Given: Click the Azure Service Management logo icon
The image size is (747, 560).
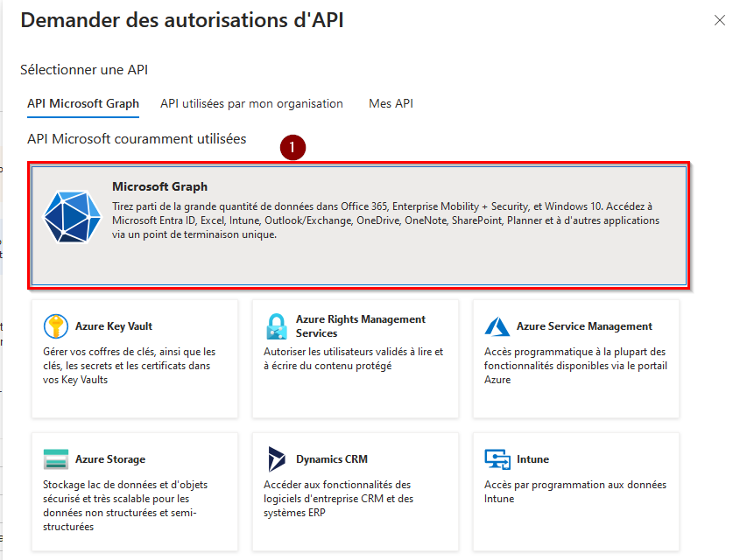Looking at the screenshot, I should [x=497, y=326].
